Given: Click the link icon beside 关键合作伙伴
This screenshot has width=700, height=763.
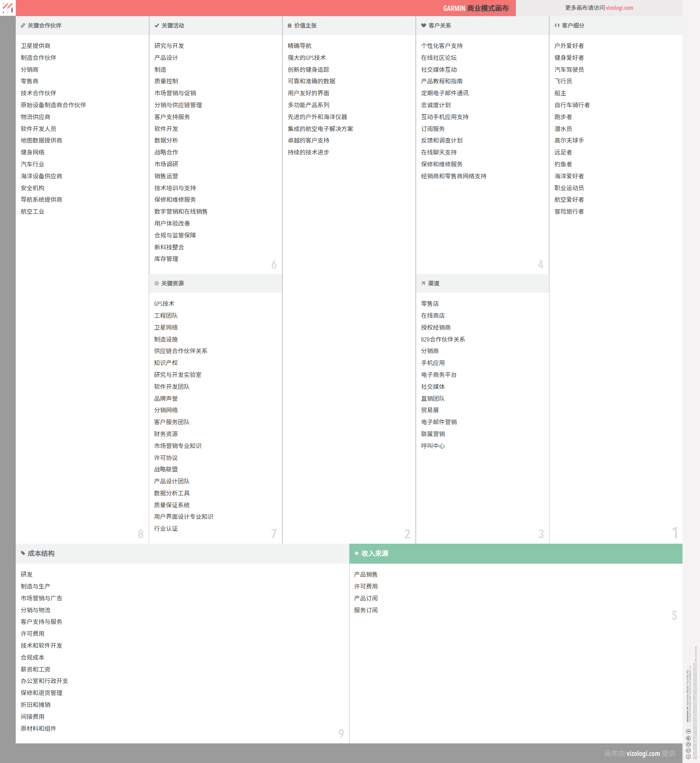Looking at the screenshot, I should [x=23, y=25].
